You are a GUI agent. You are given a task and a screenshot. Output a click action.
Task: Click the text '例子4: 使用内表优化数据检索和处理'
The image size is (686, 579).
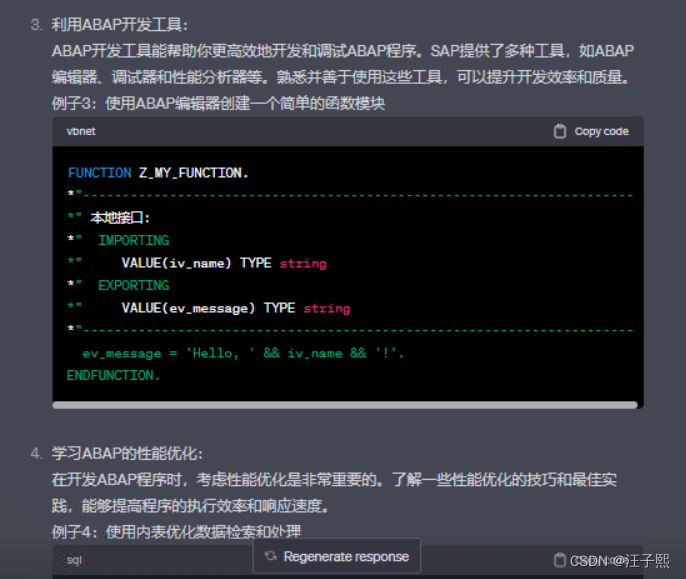click(x=176, y=532)
